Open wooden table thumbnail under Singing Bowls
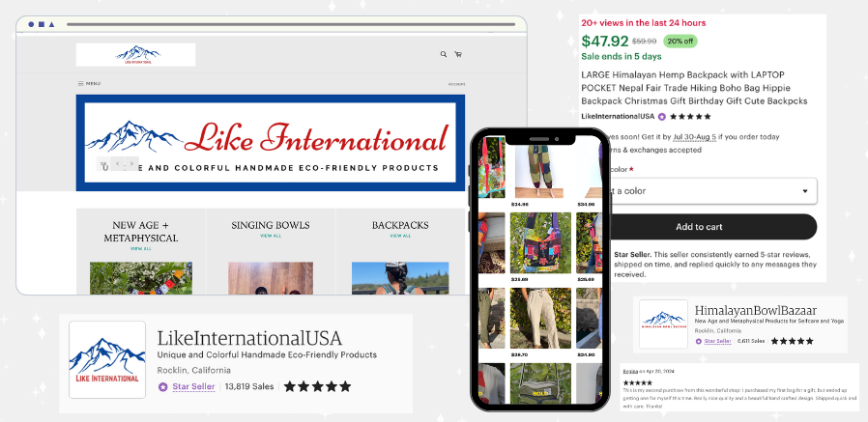This screenshot has width=868, height=422. (271, 278)
